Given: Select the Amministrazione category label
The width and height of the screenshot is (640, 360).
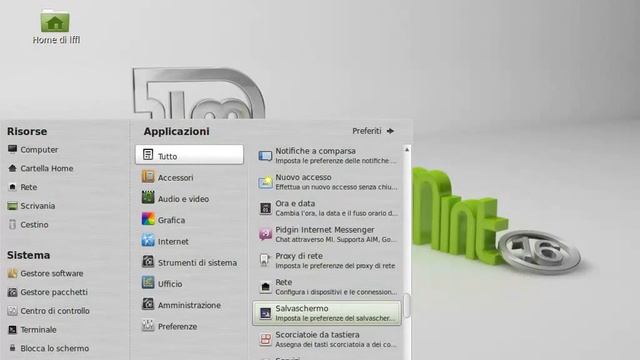Looking at the screenshot, I should (x=189, y=305).
